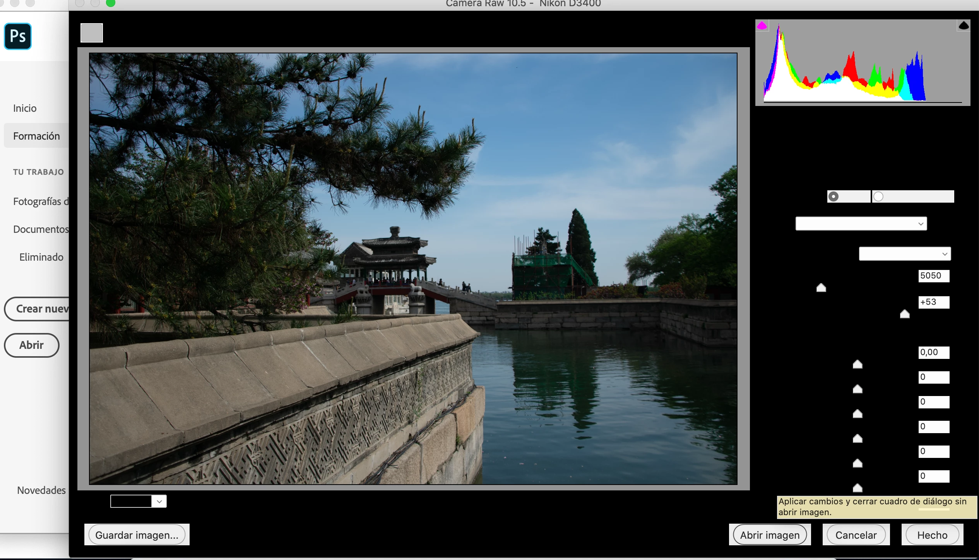979x560 pixels.
Task: Click the Photoshop Ps logo
Action: tap(18, 36)
